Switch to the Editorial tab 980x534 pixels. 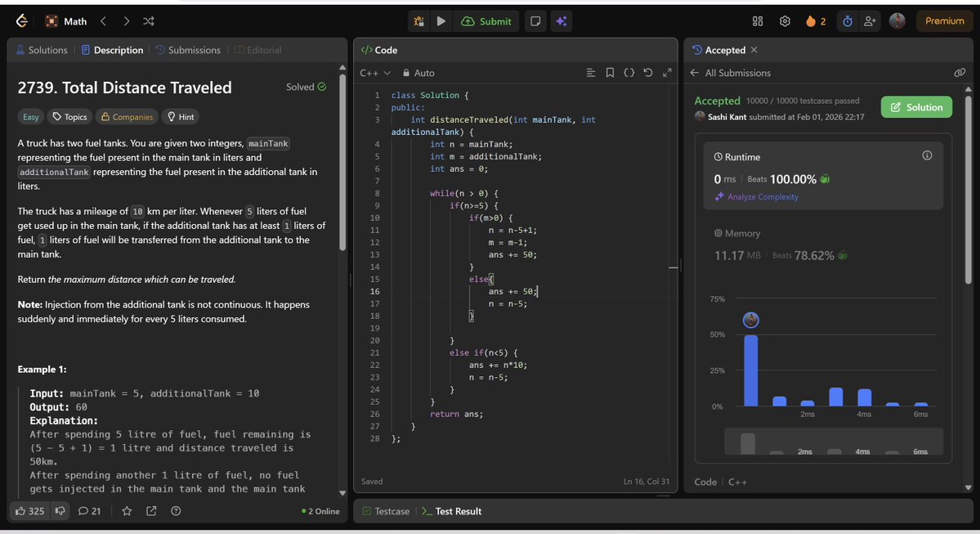pyautogui.click(x=258, y=50)
